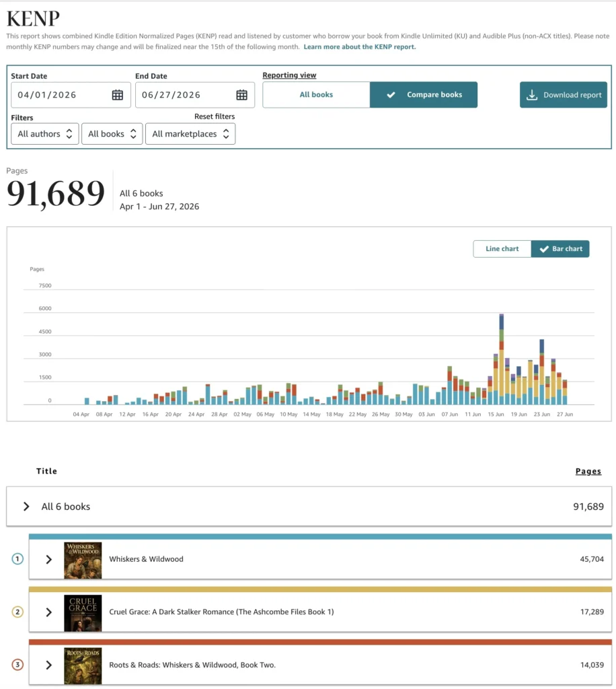The width and height of the screenshot is (616, 689).
Task: Switch the graph to Line chart
Action: tap(502, 249)
